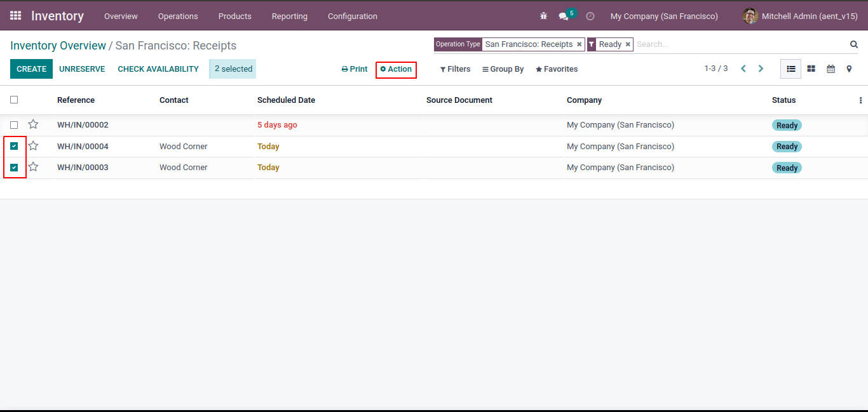The image size is (868, 412).
Task: Click Ready status badge of WH/IN/00002
Action: pos(787,125)
